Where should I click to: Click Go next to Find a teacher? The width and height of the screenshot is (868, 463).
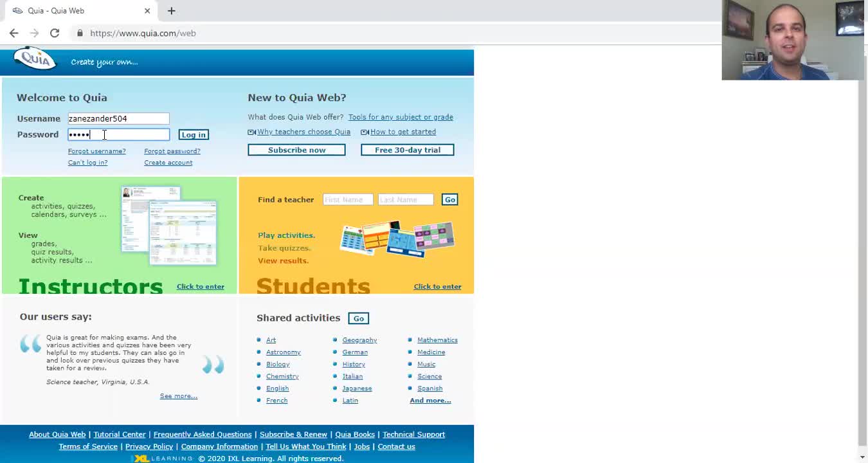pyautogui.click(x=449, y=199)
